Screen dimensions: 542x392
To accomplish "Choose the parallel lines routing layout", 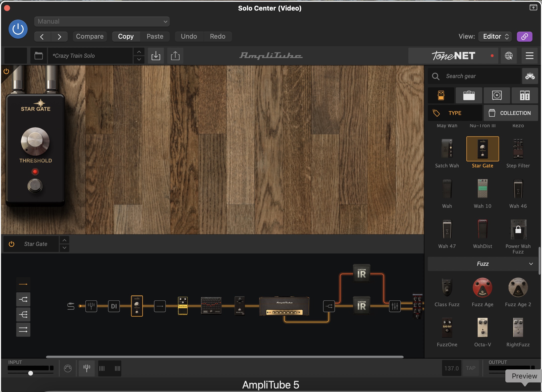I will [23, 330].
